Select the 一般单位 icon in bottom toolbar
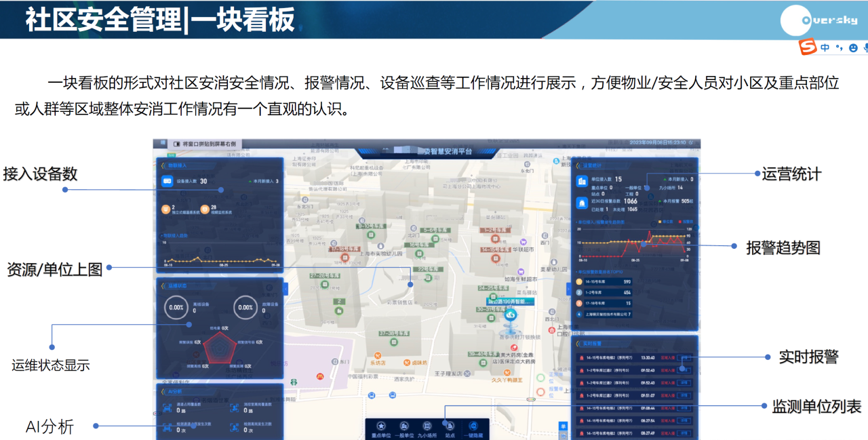The height and width of the screenshot is (440, 868). 404,426
